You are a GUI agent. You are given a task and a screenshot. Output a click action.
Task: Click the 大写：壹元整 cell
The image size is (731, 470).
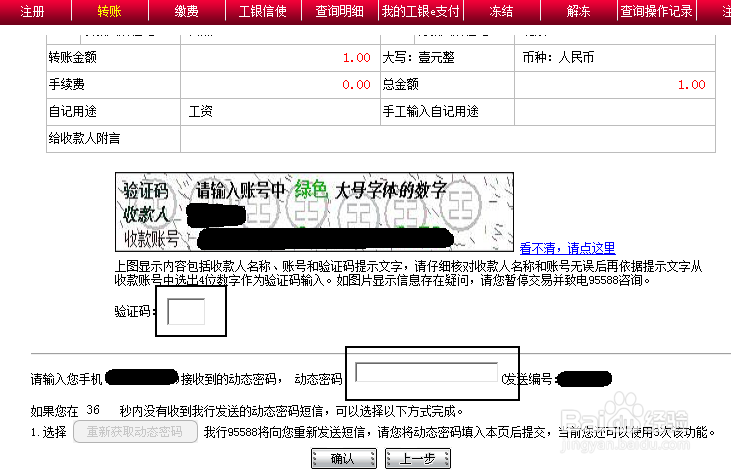pos(447,58)
